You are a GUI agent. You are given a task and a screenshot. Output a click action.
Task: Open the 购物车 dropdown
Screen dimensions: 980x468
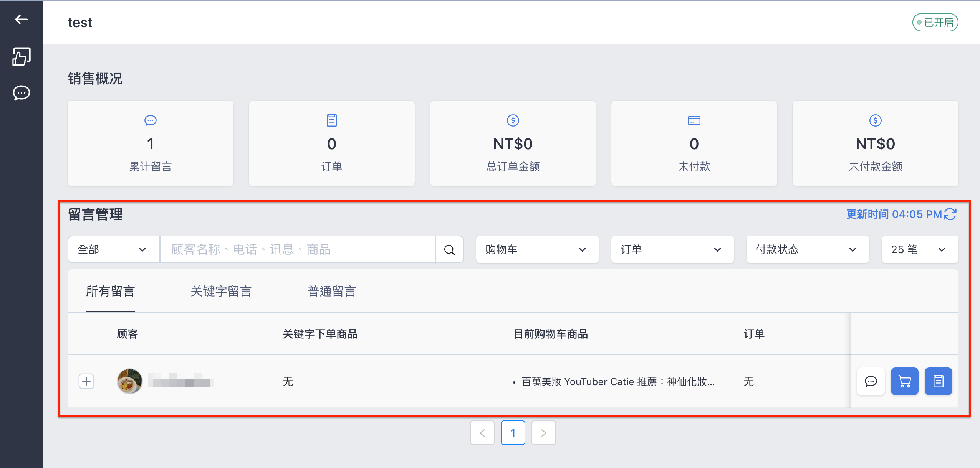click(x=537, y=250)
